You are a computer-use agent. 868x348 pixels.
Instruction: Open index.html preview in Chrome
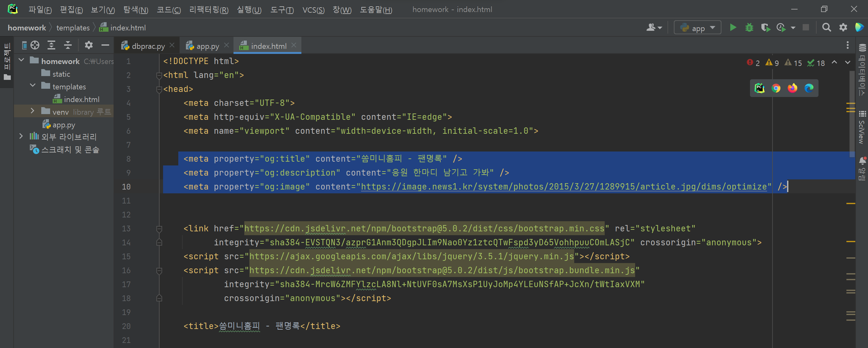click(776, 88)
